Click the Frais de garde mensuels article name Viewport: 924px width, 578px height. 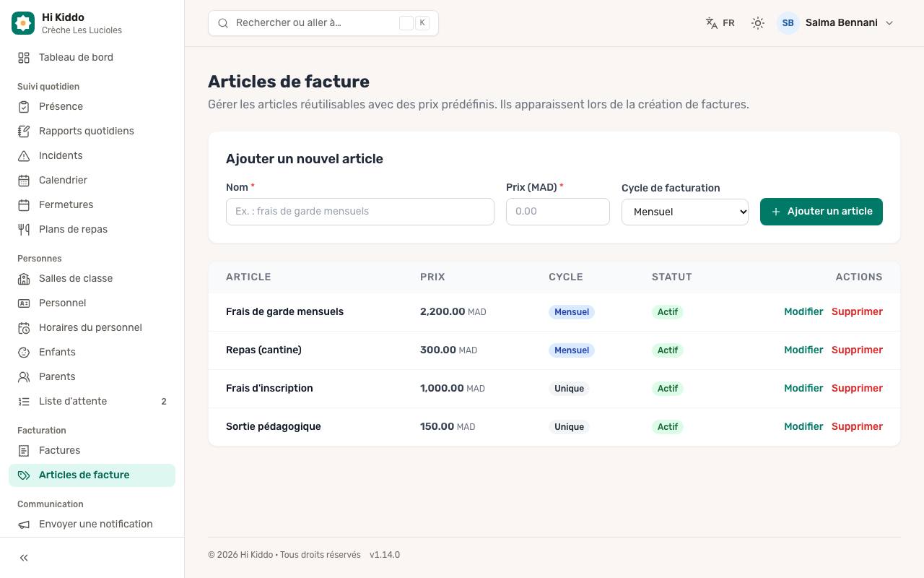click(x=285, y=312)
